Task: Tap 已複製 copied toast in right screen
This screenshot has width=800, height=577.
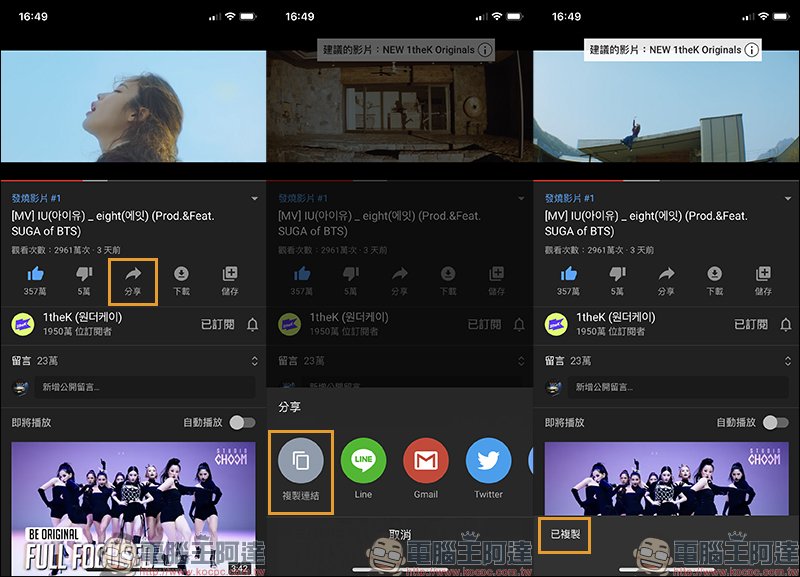Action: (565, 534)
